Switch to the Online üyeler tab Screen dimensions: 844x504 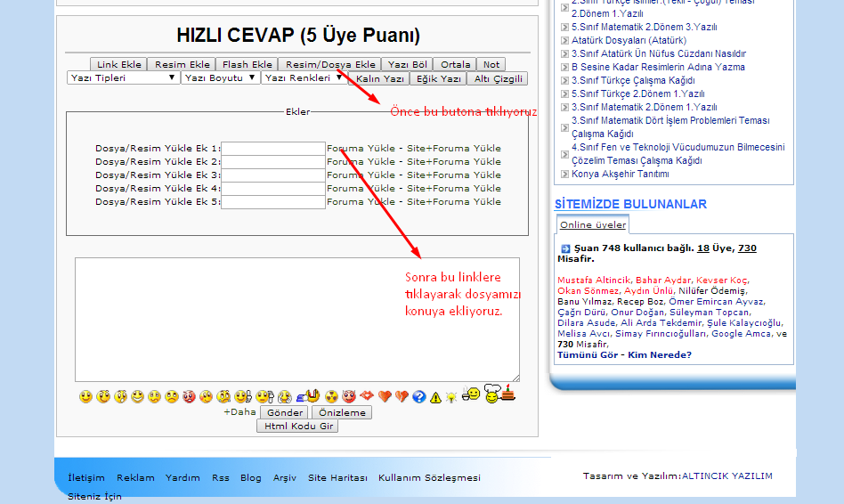click(x=592, y=225)
